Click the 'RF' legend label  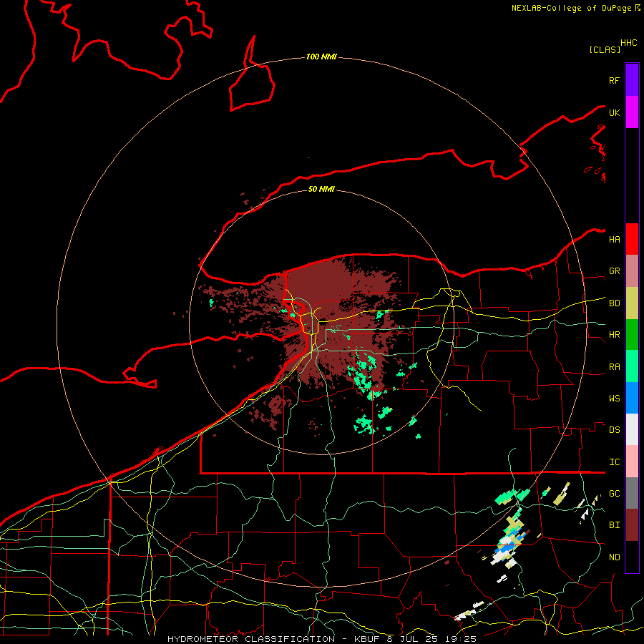(614, 80)
